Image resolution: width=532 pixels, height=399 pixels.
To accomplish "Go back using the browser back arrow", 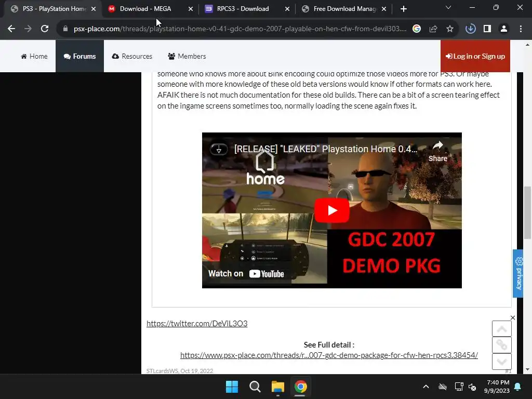I will tap(11, 29).
